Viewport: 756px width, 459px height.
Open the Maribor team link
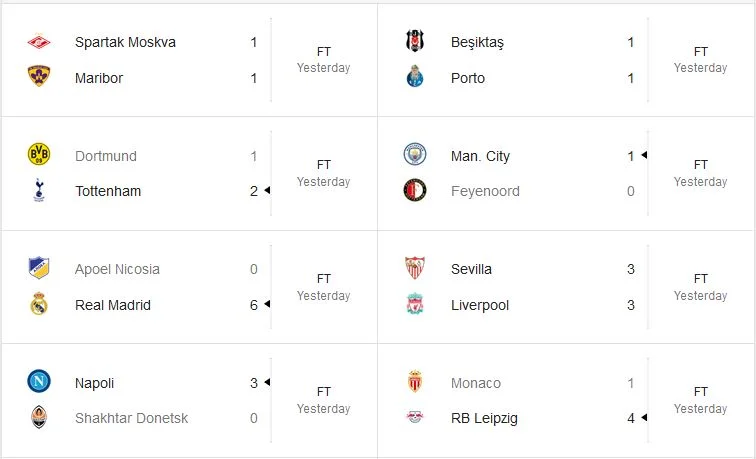(99, 78)
